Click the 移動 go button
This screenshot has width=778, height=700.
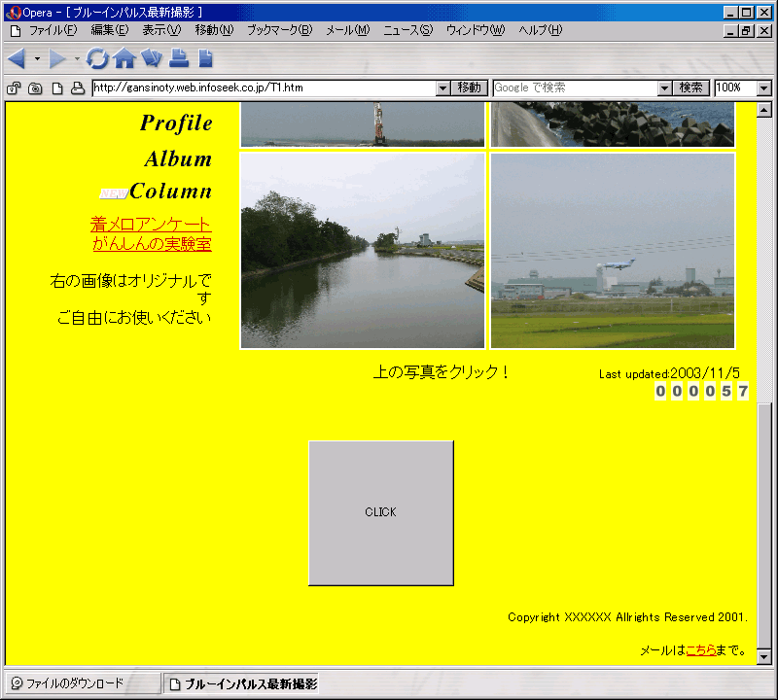point(470,88)
